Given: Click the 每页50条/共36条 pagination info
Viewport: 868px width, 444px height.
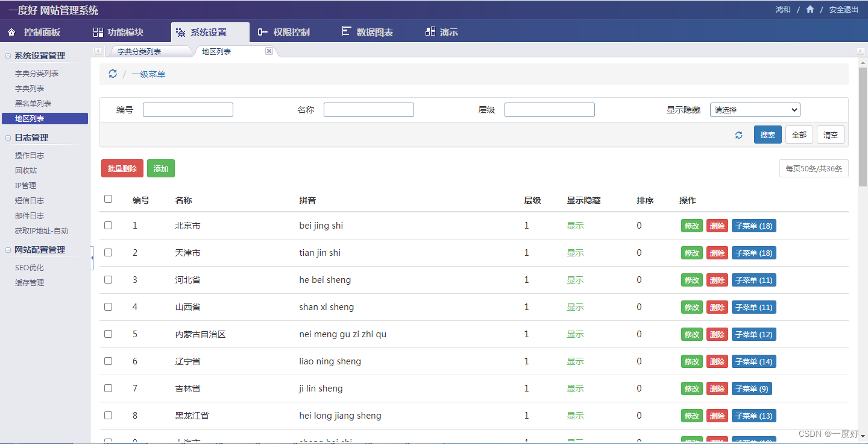Looking at the screenshot, I should point(814,168).
